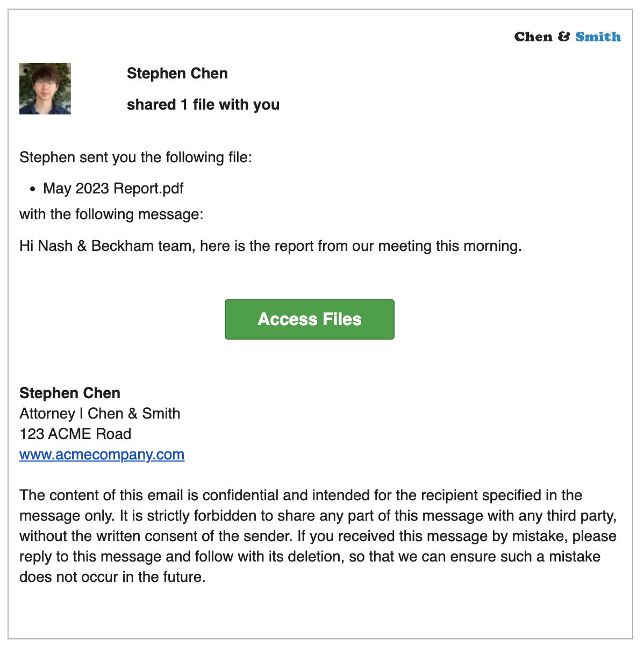Click the 'Attorney | Chen & Smith' line

pos(100,413)
